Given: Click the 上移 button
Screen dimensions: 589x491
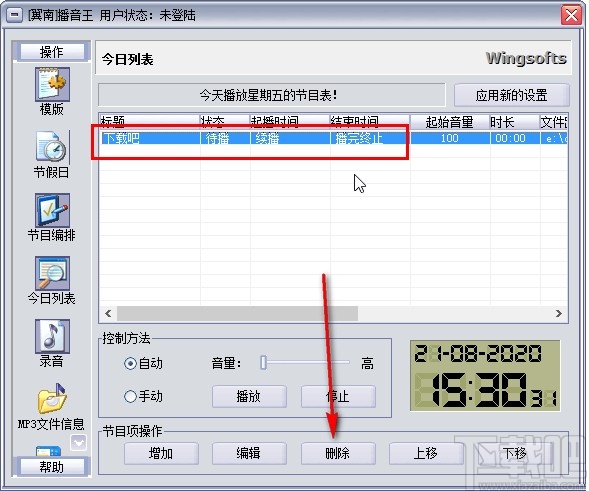Looking at the screenshot, I should click(426, 453).
